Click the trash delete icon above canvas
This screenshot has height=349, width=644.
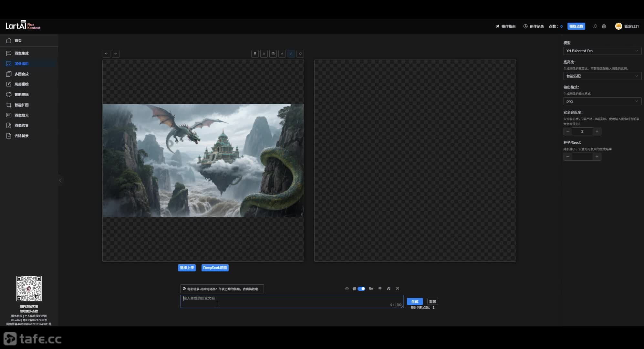click(x=273, y=54)
